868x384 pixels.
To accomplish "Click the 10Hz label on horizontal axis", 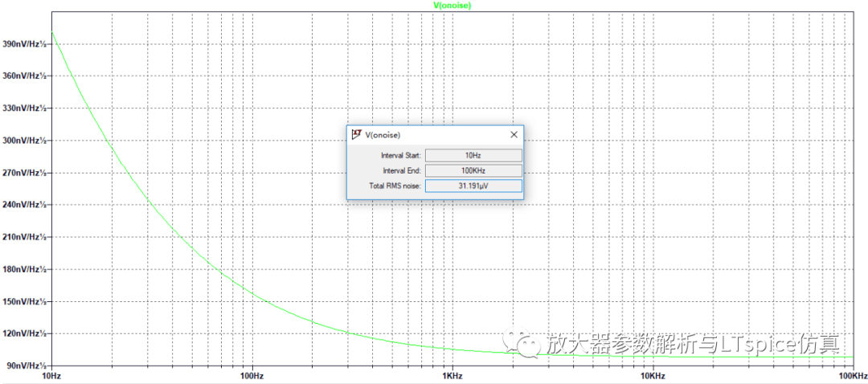I will point(51,376).
